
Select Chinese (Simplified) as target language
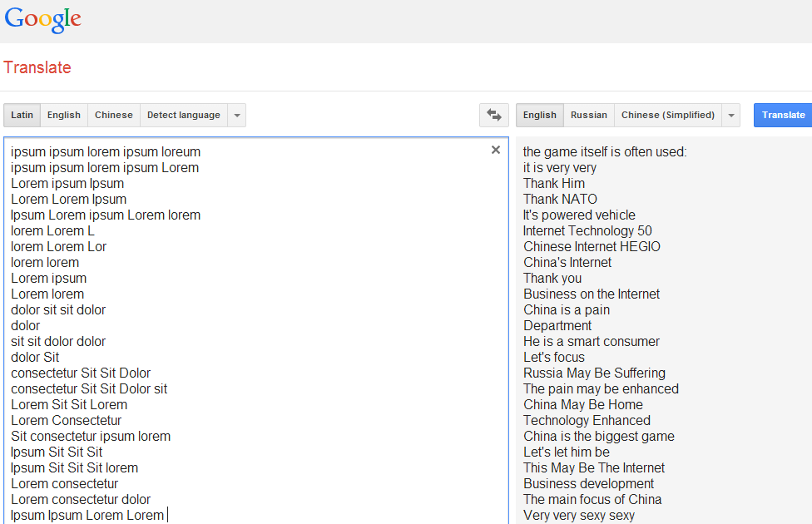point(668,115)
